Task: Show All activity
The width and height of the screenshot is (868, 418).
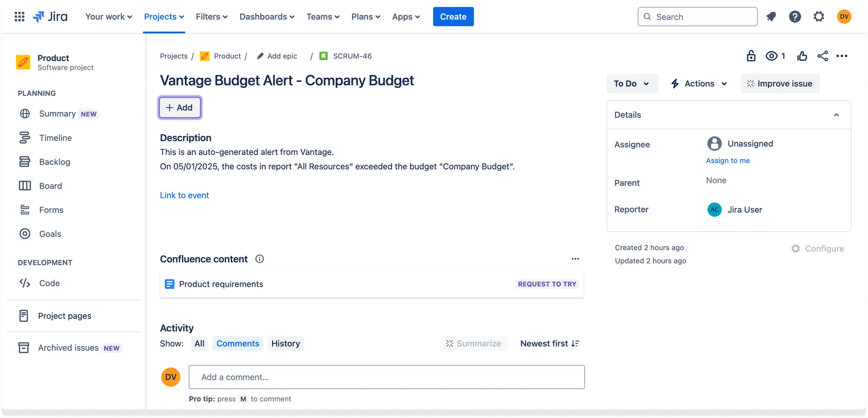Action: pyautogui.click(x=199, y=344)
